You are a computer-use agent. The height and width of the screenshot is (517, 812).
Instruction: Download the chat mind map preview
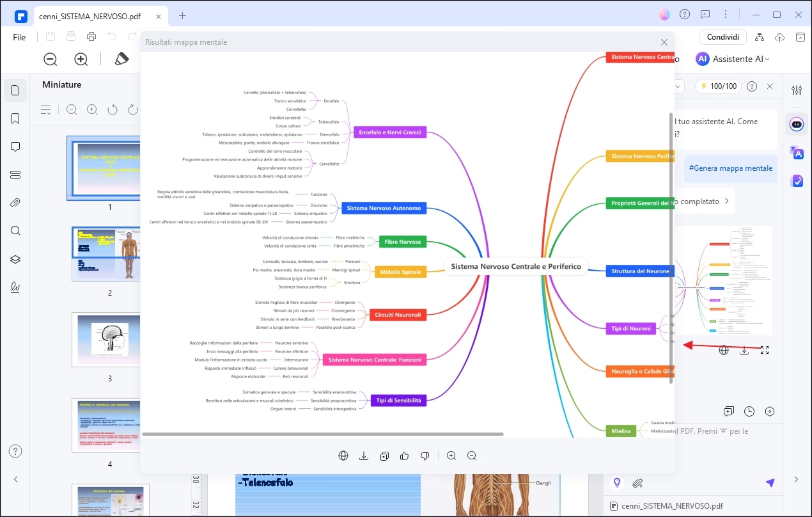pos(744,350)
